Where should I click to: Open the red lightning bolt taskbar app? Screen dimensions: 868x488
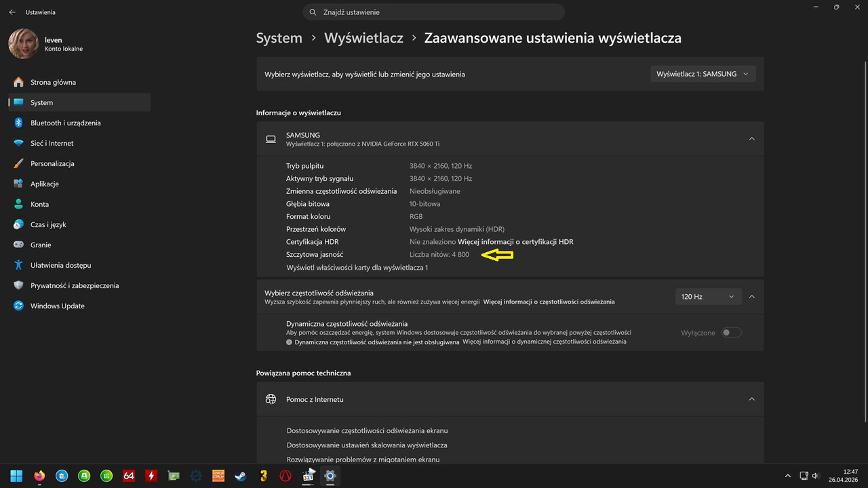pos(151,476)
